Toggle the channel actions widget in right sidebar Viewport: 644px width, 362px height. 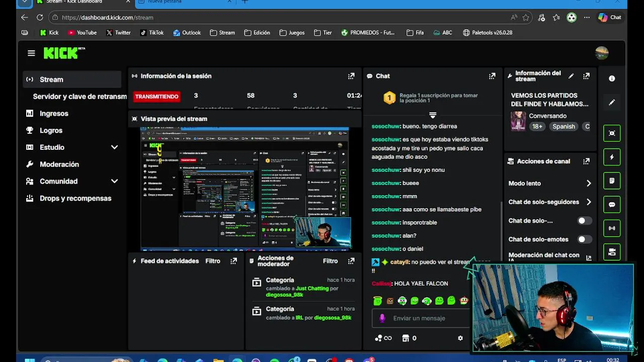click(612, 252)
